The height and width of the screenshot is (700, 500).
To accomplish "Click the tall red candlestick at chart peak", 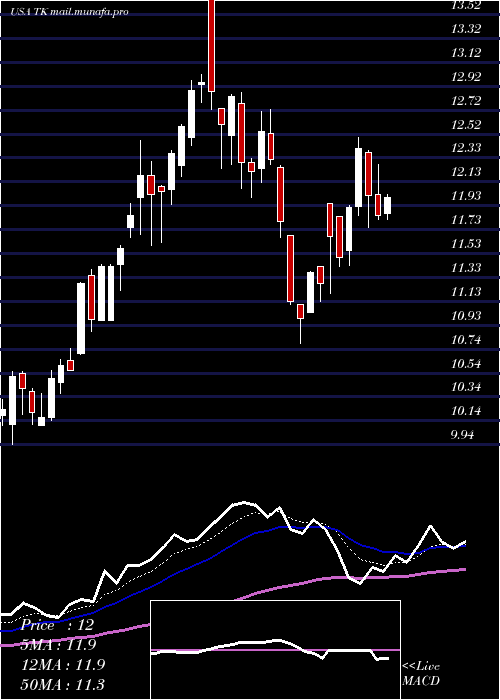I will [211, 46].
